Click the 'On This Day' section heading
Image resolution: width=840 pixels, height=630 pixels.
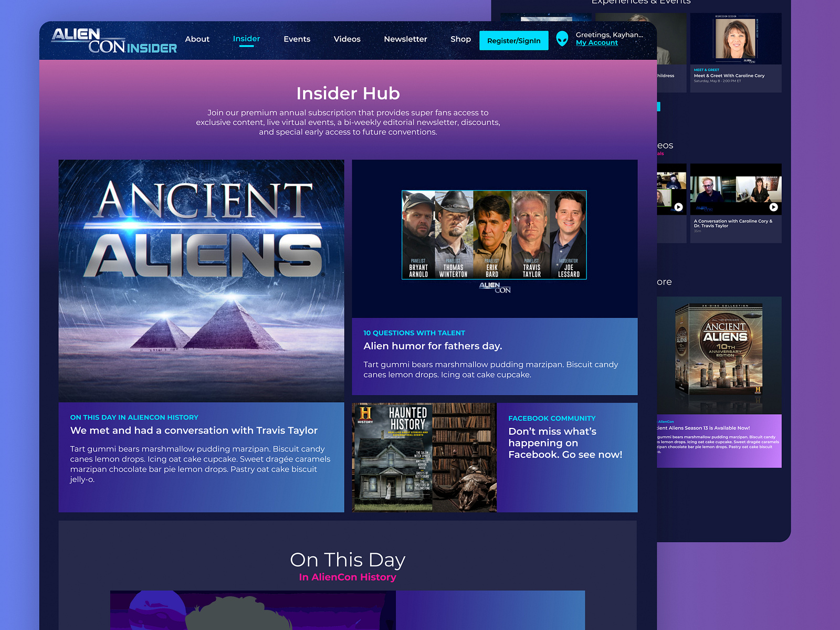[348, 560]
